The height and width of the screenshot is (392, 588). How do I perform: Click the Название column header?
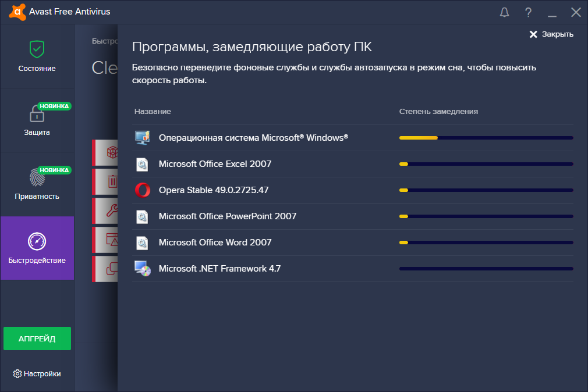(153, 112)
